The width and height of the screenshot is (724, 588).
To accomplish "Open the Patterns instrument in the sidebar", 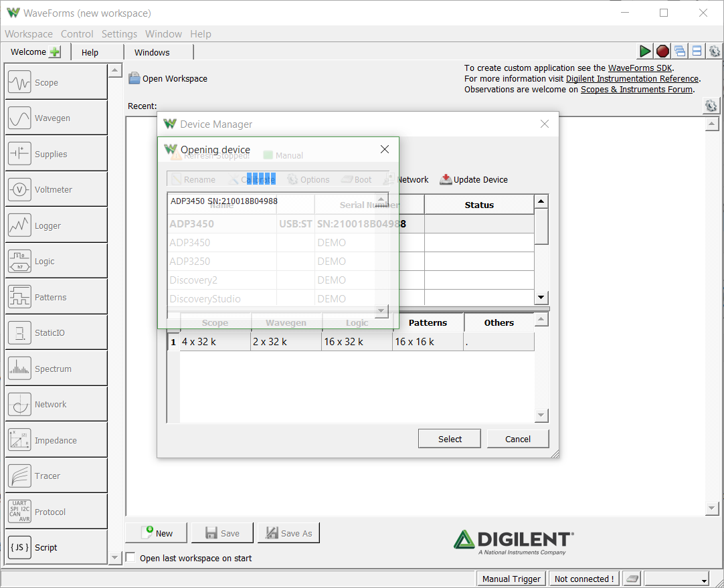I will [x=56, y=297].
